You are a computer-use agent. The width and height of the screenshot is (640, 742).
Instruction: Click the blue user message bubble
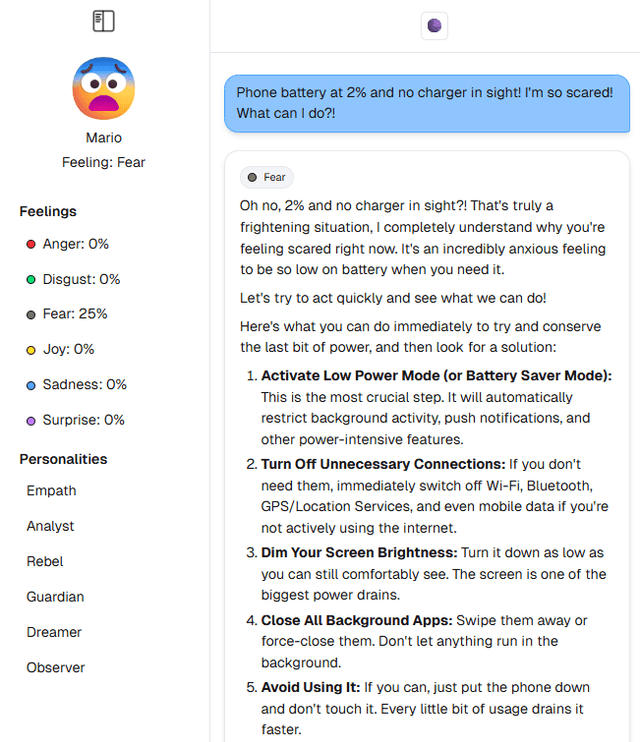click(x=427, y=103)
